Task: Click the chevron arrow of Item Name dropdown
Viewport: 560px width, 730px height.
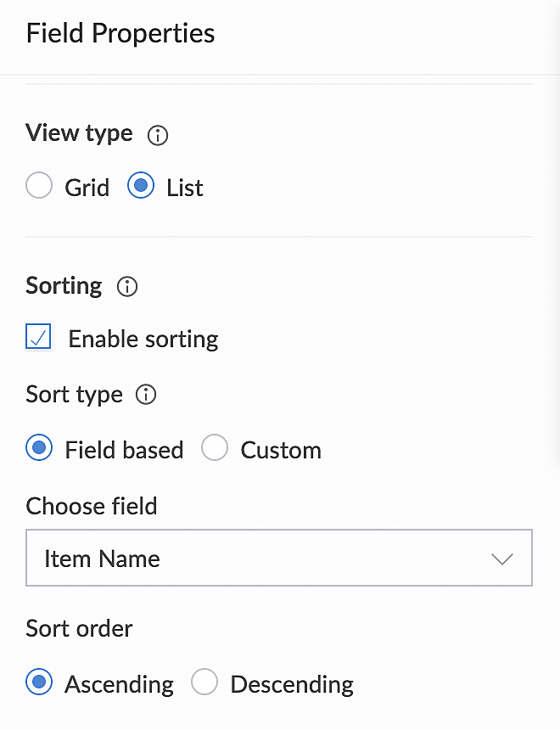Action: coord(502,559)
